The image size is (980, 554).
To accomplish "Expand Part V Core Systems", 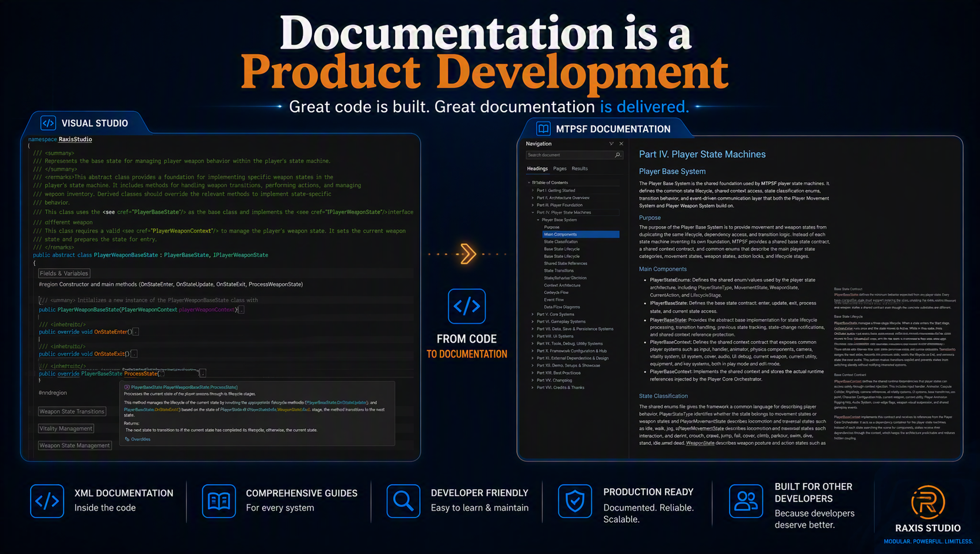I will (533, 314).
